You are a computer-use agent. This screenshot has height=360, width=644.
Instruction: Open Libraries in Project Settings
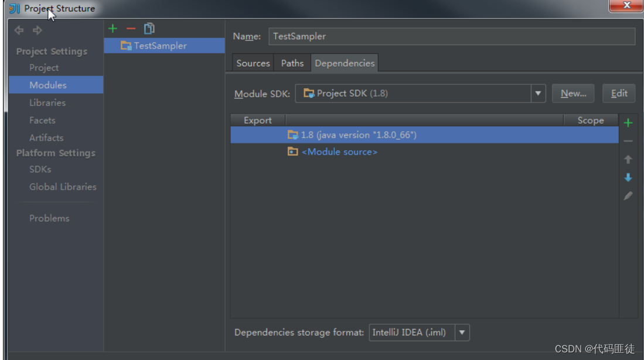point(47,102)
